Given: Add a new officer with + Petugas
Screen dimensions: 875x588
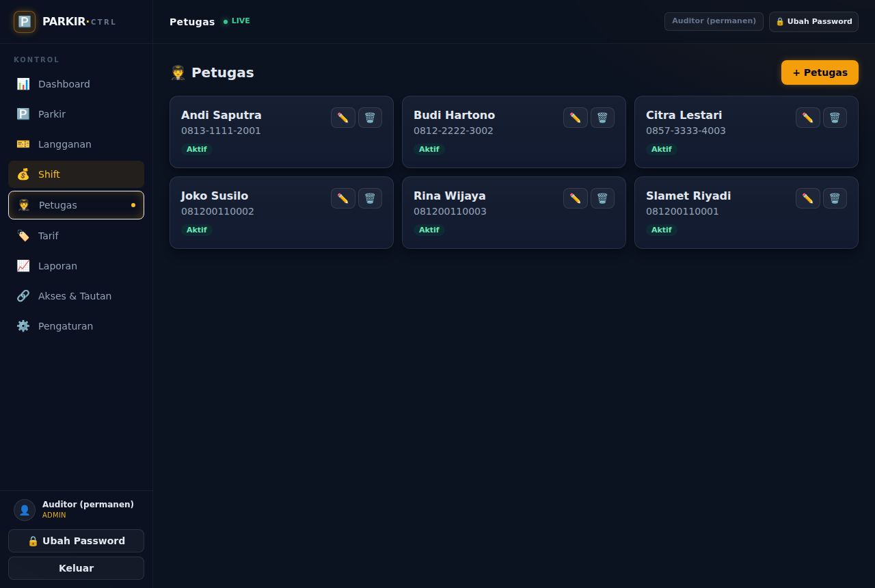Looking at the screenshot, I should (x=820, y=72).
